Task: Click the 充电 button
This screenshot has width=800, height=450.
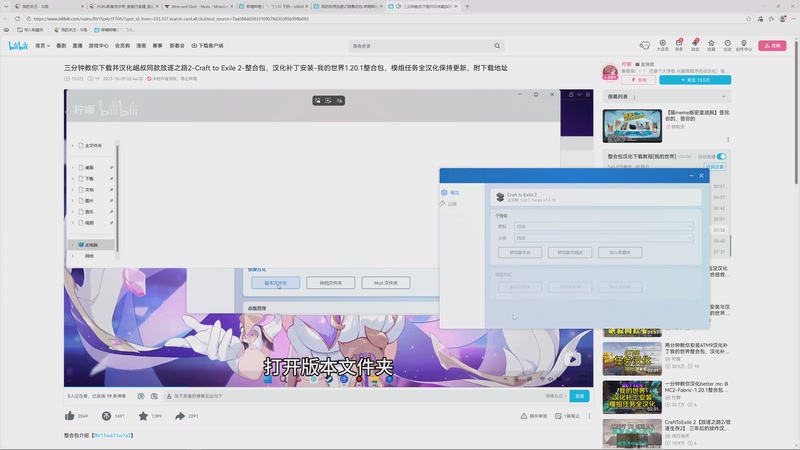Action: pyautogui.click(x=638, y=80)
